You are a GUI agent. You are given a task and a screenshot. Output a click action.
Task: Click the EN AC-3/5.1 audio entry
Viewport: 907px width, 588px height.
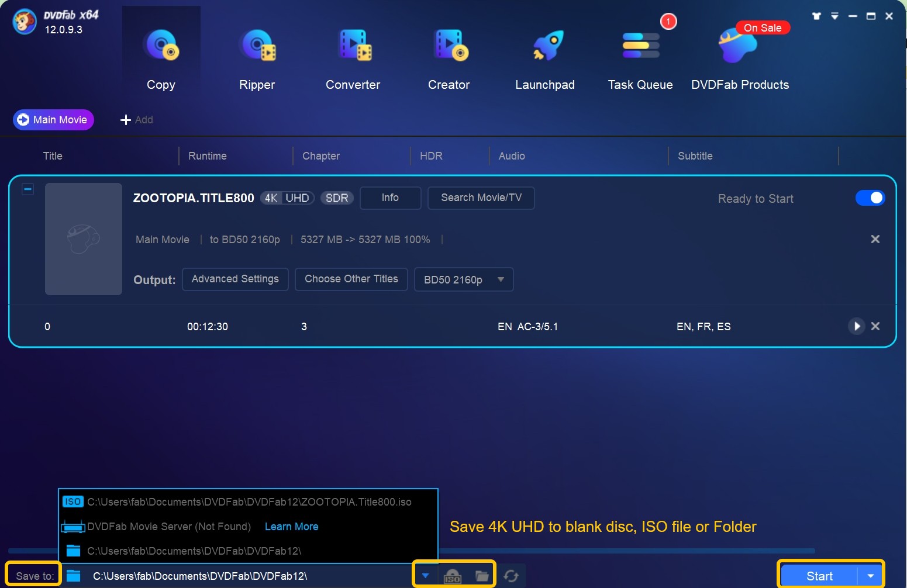point(527,327)
